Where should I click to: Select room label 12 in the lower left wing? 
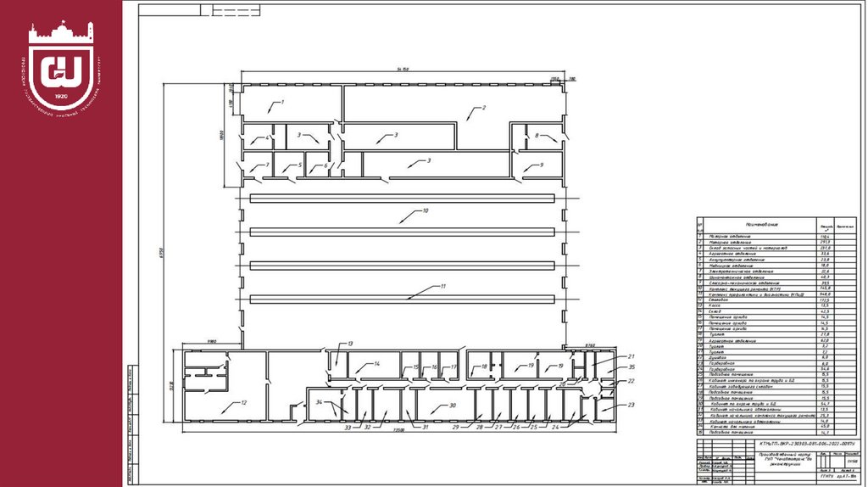243,403
